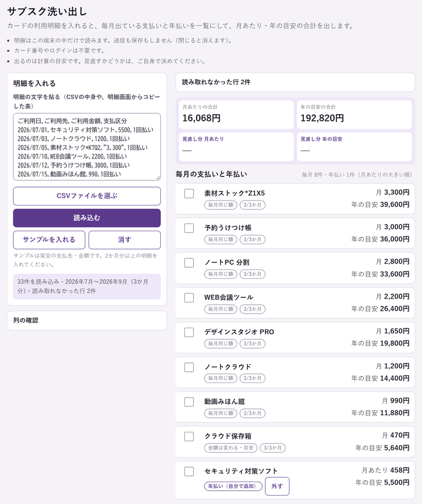The width and height of the screenshot is (422, 504).
Task: Select the クラウド保存箱 checkbox
Action: tap(189, 436)
